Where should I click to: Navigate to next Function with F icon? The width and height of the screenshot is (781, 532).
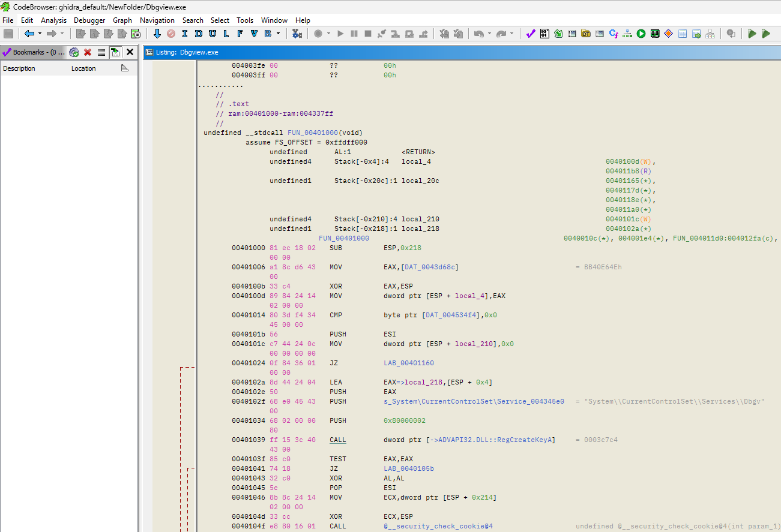240,34
